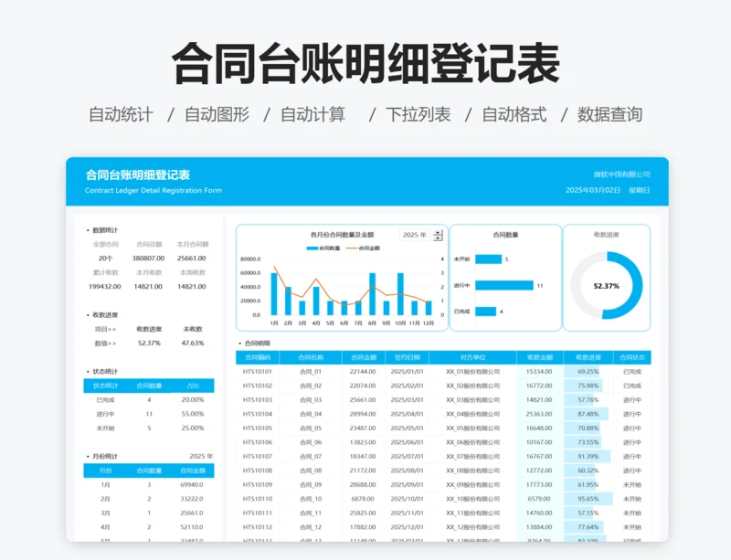This screenshot has height=560, width=731.
Task: Select received amount 15334.00
Action: coord(539,372)
